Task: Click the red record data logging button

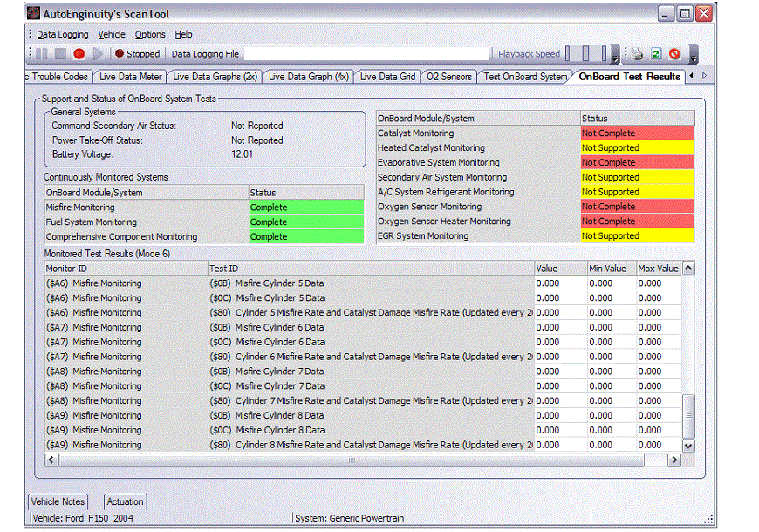Action: coord(79,54)
